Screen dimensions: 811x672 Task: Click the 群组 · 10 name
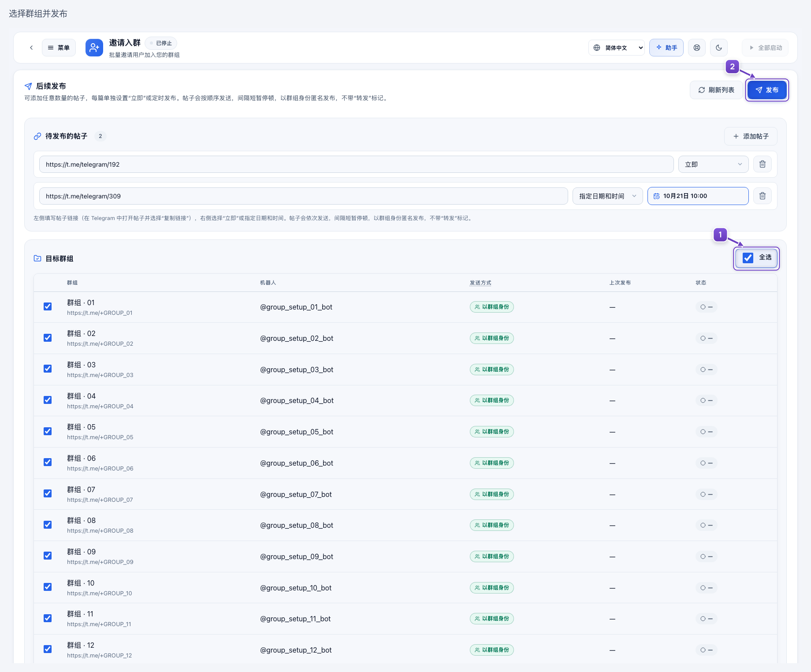[x=81, y=583]
